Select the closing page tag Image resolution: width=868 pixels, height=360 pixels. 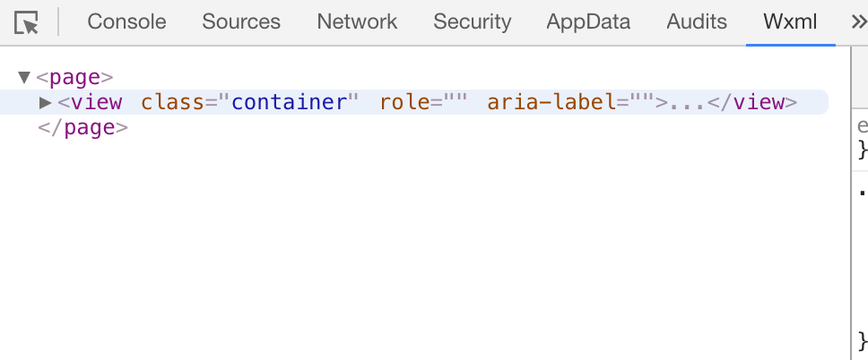(83, 127)
